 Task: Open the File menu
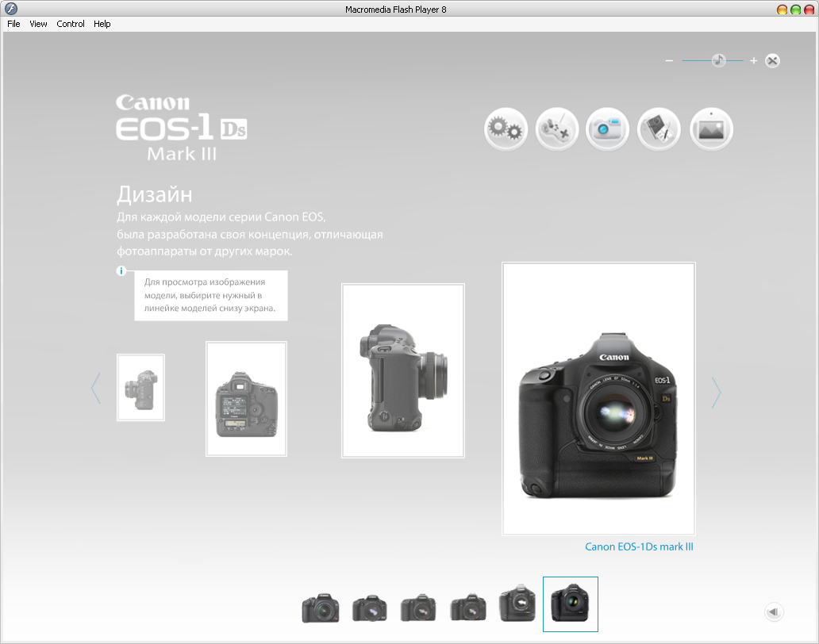coord(13,24)
